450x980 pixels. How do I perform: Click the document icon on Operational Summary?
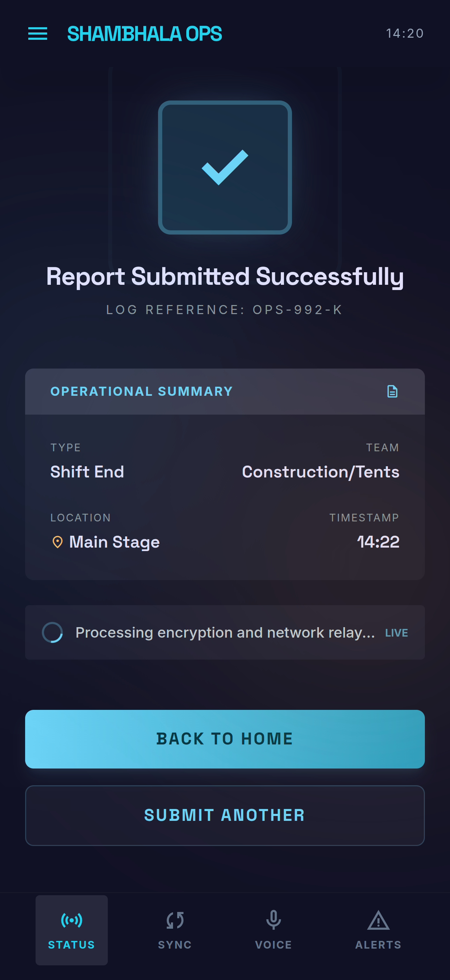pyautogui.click(x=392, y=391)
